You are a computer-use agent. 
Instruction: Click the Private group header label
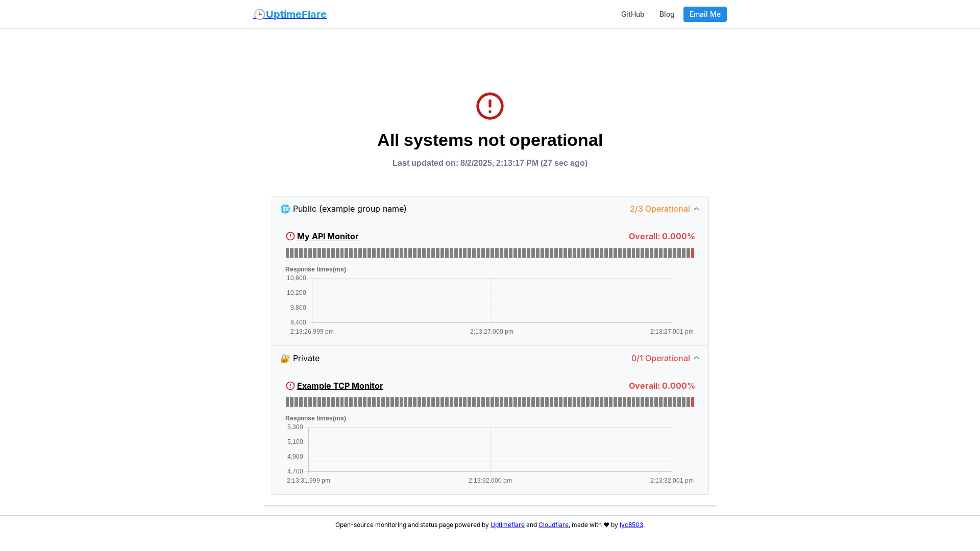(x=306, y=358)
